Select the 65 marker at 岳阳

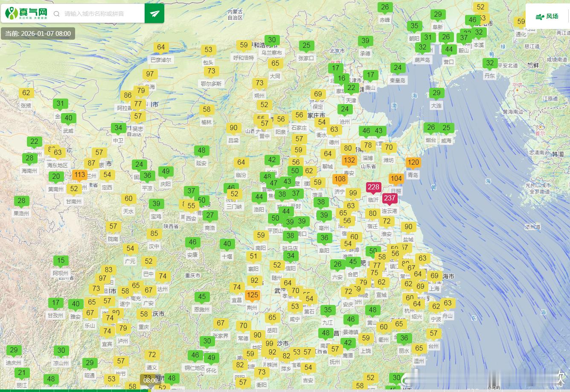[x=272, y=318]
